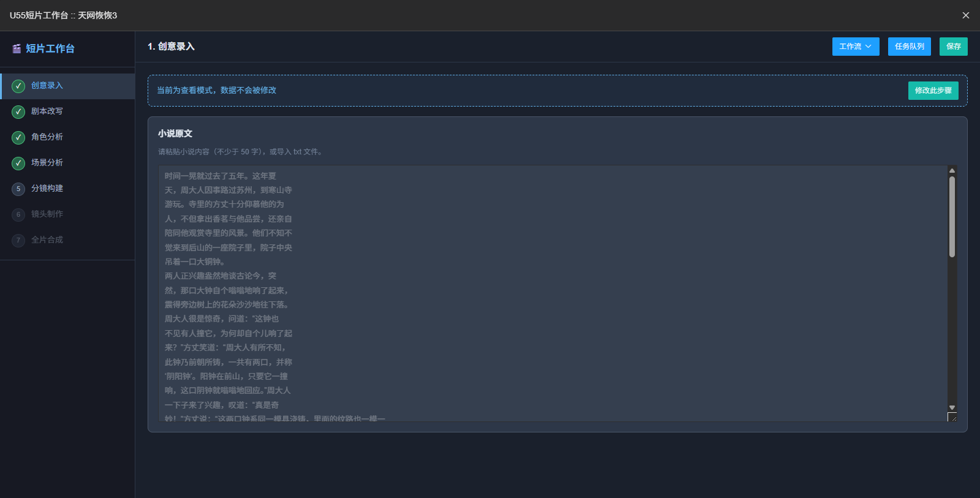This screenshot has width=980, height=498.
Task: Select the 创意录入 step
Action: click(67, 86)
